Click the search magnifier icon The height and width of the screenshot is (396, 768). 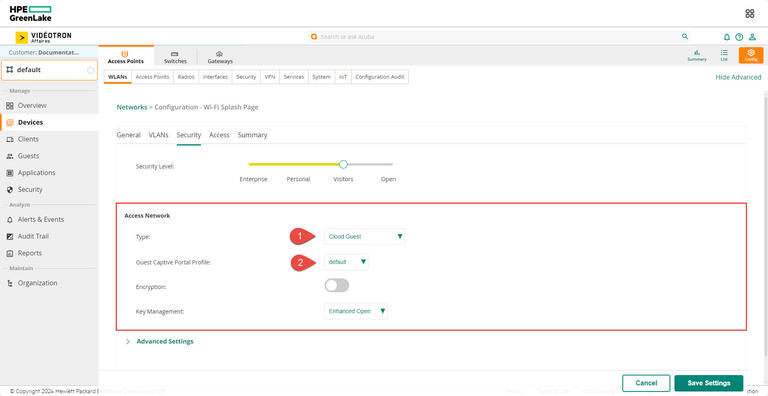(x=685, y=37)
